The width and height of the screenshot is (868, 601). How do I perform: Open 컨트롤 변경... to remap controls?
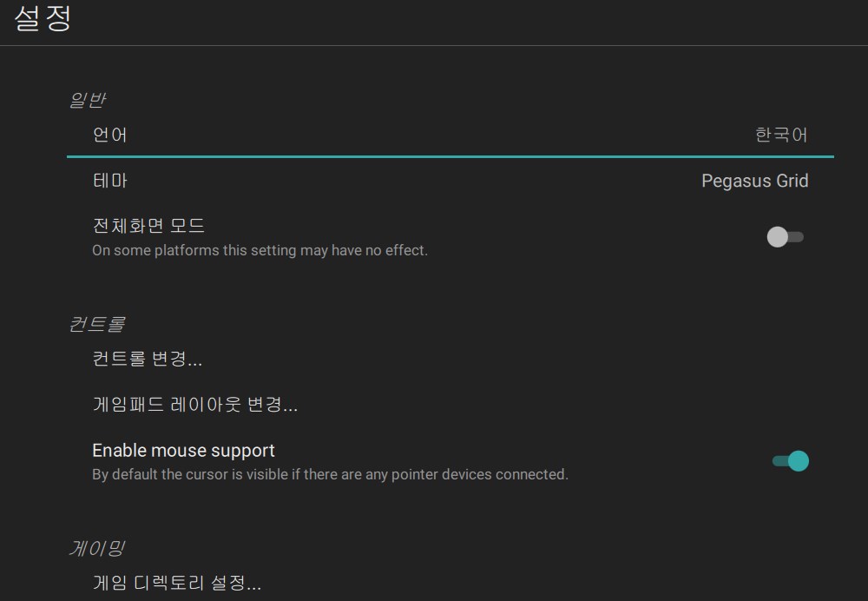[x=146, y=359]
